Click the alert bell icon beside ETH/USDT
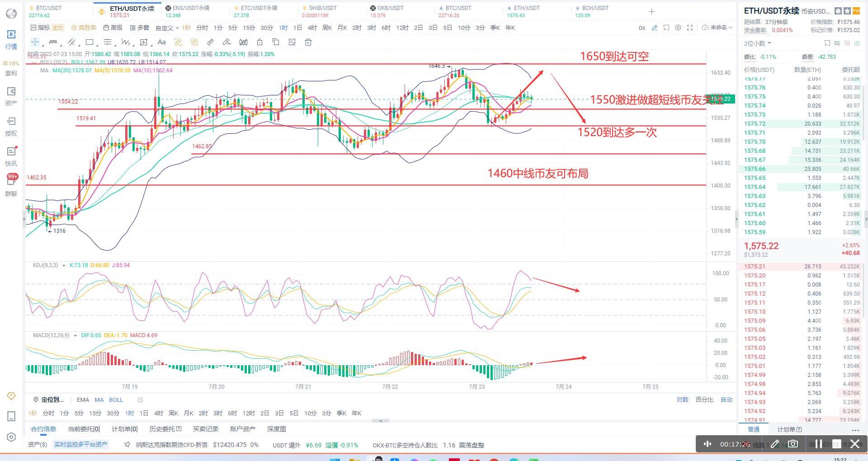Viewport: 868px width, 461px height. pos(838,11)
